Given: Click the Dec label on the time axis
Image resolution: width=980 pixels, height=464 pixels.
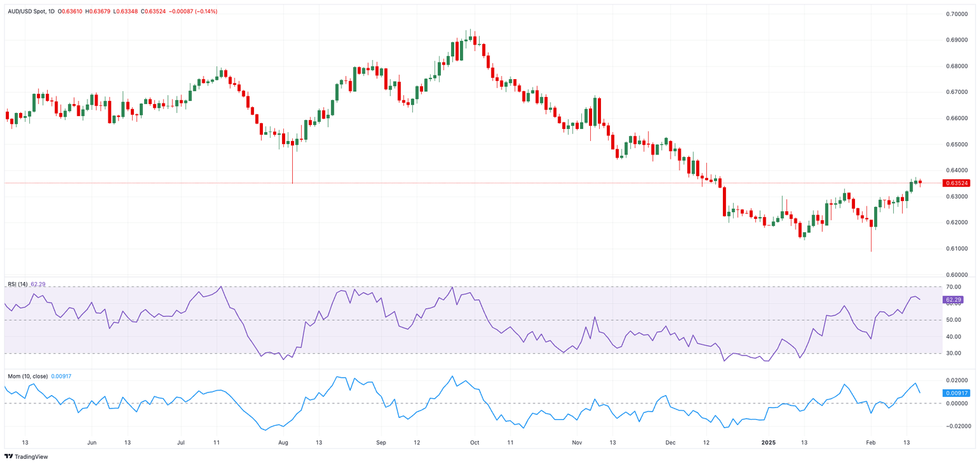Looking at the screenshot, I should click(671, 442).
